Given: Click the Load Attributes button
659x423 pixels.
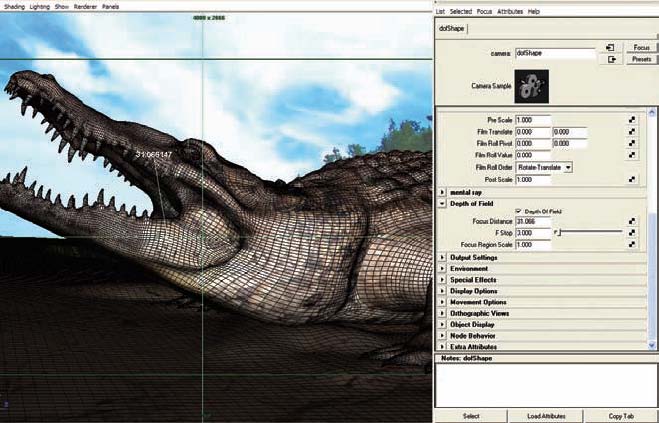Looking at the screenshot, I should [546, 415].
